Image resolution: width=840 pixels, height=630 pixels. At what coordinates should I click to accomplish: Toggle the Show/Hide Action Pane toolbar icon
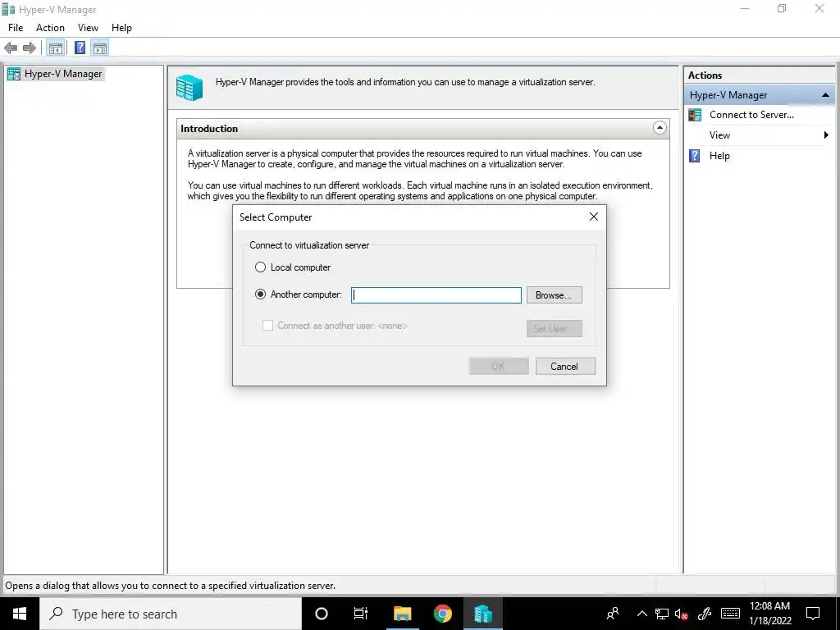coord(99,48)
